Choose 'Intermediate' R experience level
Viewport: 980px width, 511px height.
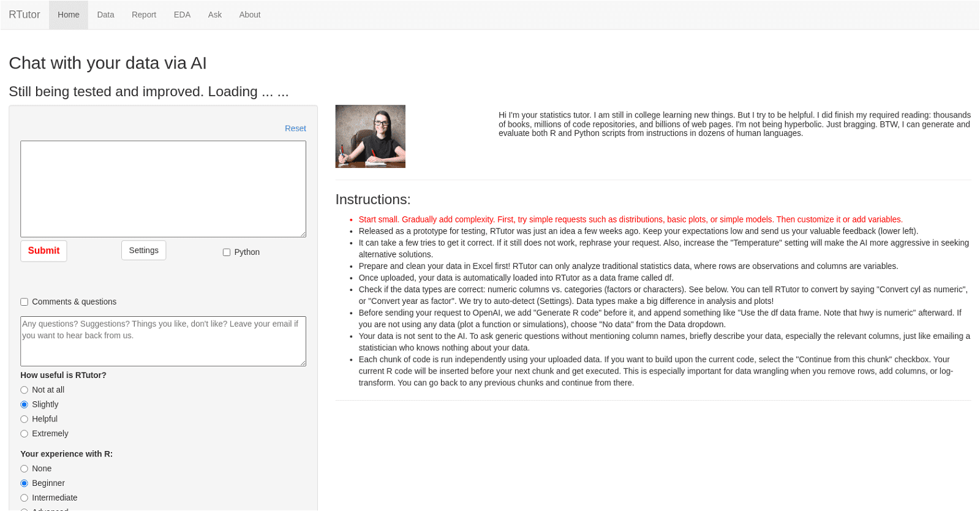pos(24,498)
